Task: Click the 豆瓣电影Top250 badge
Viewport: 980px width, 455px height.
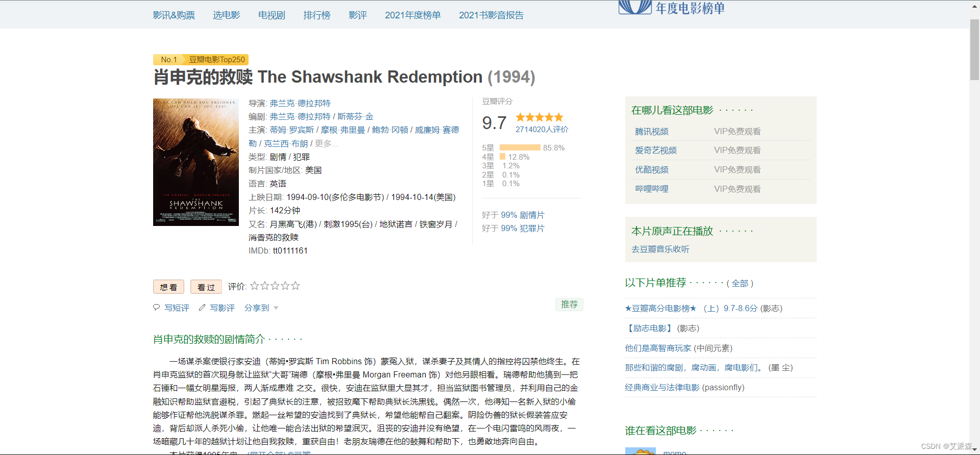Action: tap(217, 60)
